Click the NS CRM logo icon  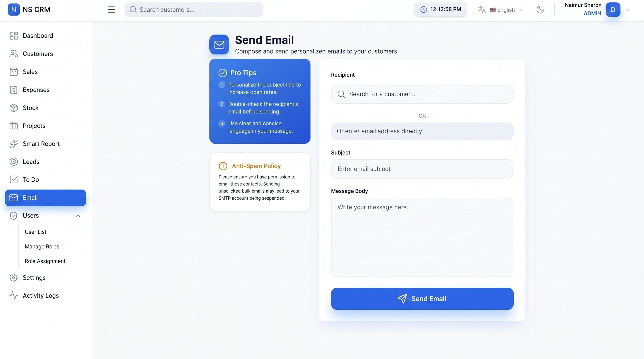[x=14, y=10]
